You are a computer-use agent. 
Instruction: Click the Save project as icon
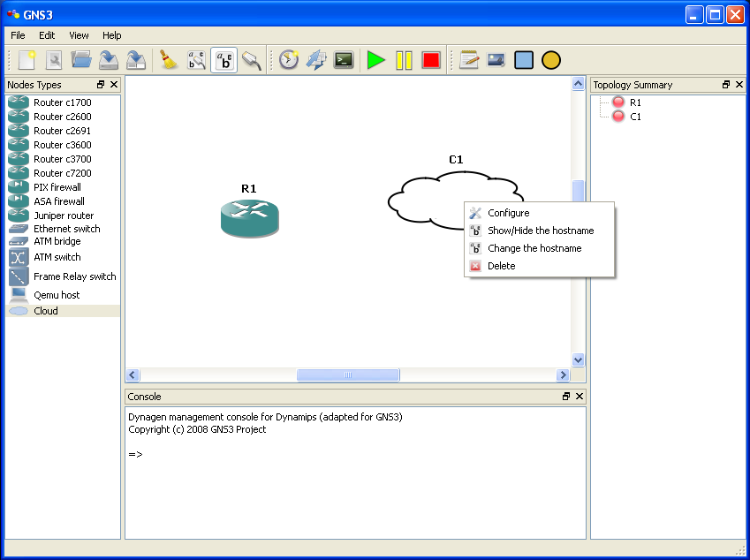coord(136,60)
